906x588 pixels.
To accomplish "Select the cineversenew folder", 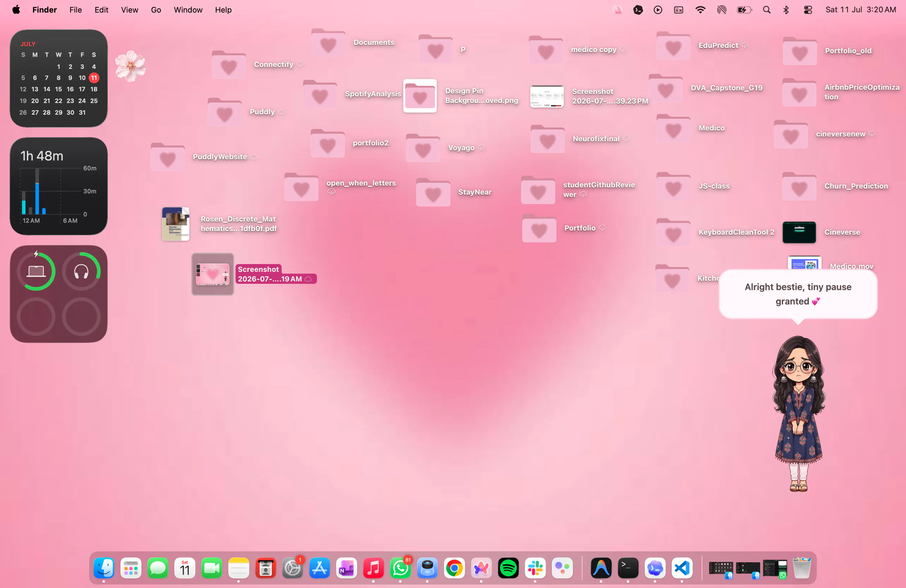I will click(x=791, y=134).
